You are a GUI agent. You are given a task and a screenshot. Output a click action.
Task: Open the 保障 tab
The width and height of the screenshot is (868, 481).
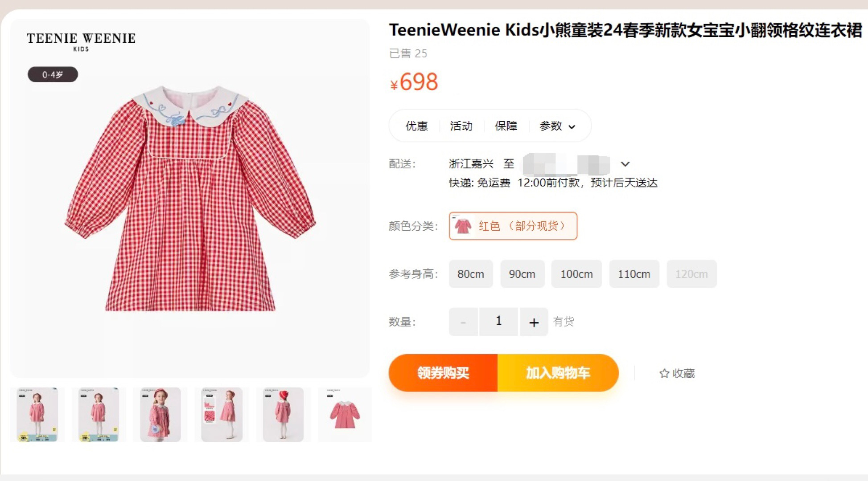click(x=506, y=126)
